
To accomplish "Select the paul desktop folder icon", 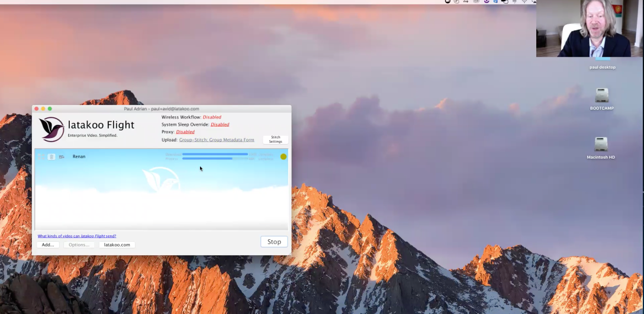I will [603, 60].
